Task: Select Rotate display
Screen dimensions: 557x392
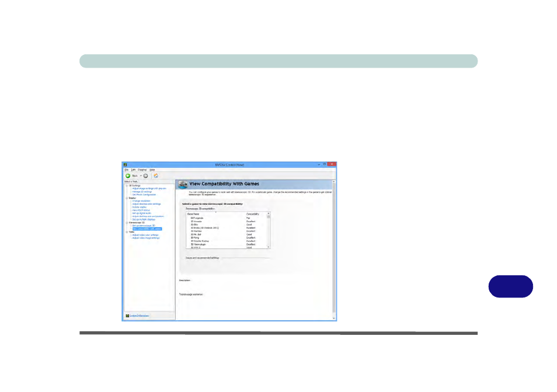Action: [139, 207]
